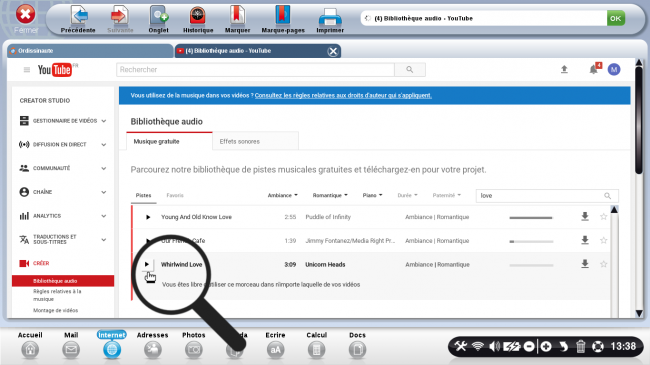The height and width of the screenshot is (365, 650).
Task: Star the Jimmy Fontanez track as favorite
Action: click(604, 240)
